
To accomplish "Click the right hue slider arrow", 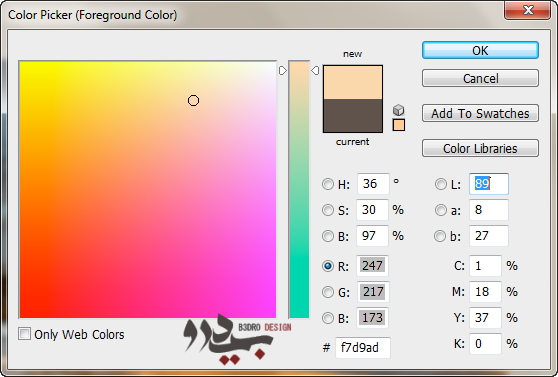I will pos(315,70).
